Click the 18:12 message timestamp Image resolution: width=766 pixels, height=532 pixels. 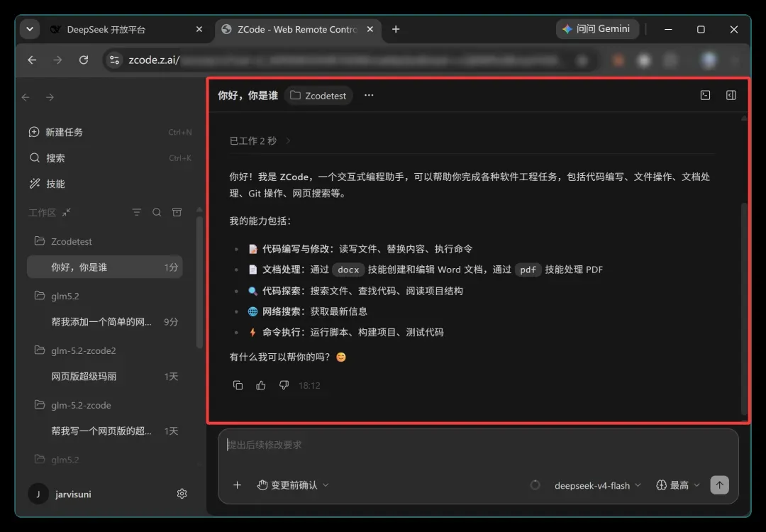309,385
